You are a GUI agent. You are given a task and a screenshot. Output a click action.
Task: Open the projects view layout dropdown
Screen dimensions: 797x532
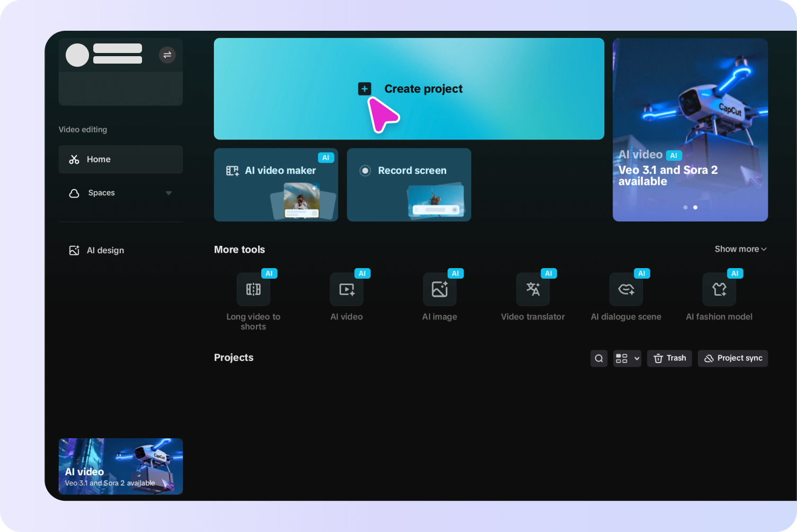coord(627,358)
